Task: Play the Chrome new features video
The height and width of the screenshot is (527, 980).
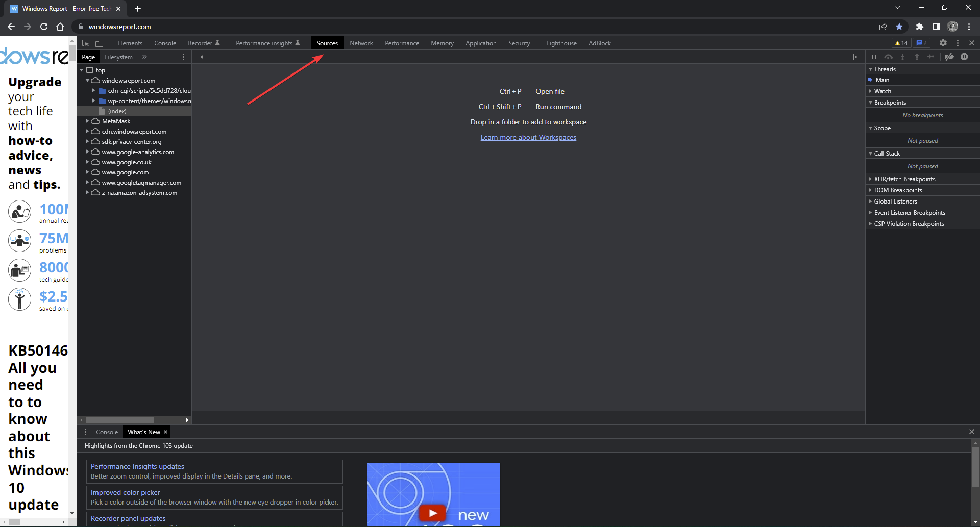Action: pos(433,513)
